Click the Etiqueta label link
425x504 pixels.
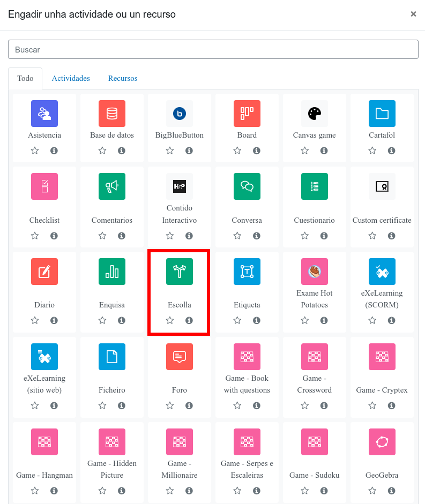[247, 305]
